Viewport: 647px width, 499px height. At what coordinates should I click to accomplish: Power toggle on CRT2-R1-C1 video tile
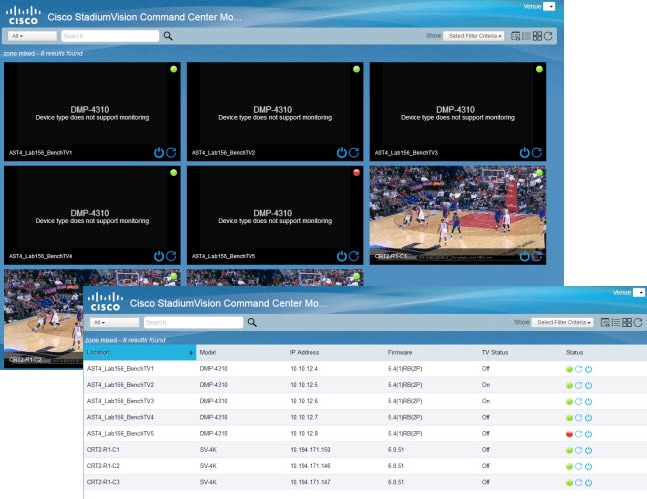524,256
